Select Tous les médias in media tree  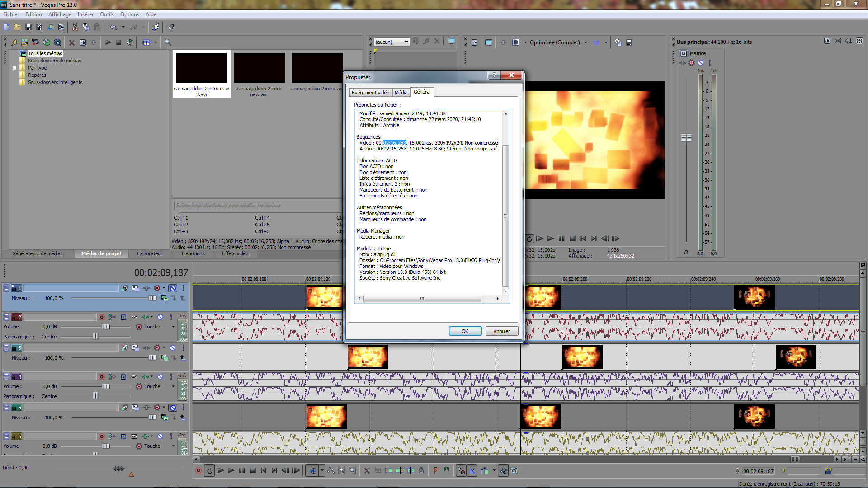click(x=45, y=53)
